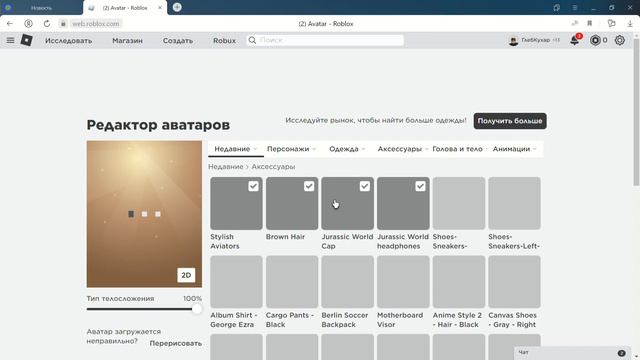Image resolution: width=640 pixels, height=360 pixels.
Task: Click the search magnifier icon
Action: (252, 40)
